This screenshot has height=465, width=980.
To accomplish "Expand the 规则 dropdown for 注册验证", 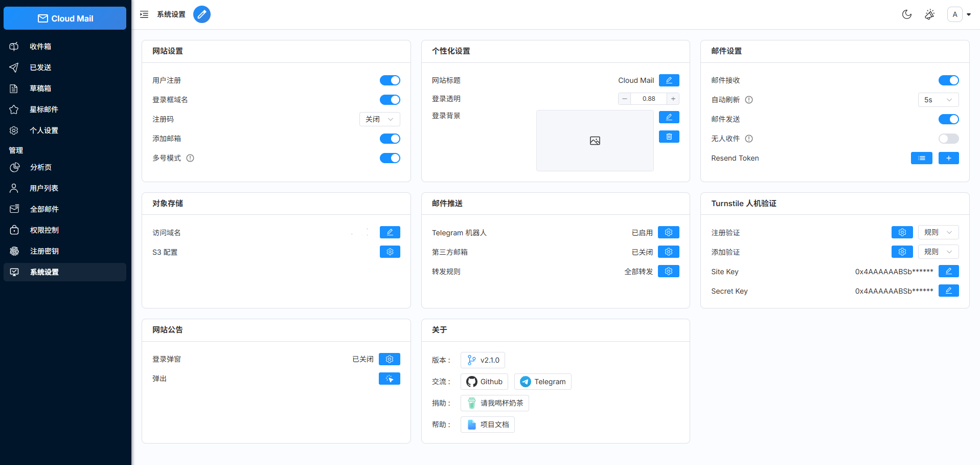I will [x=938, y=232].
